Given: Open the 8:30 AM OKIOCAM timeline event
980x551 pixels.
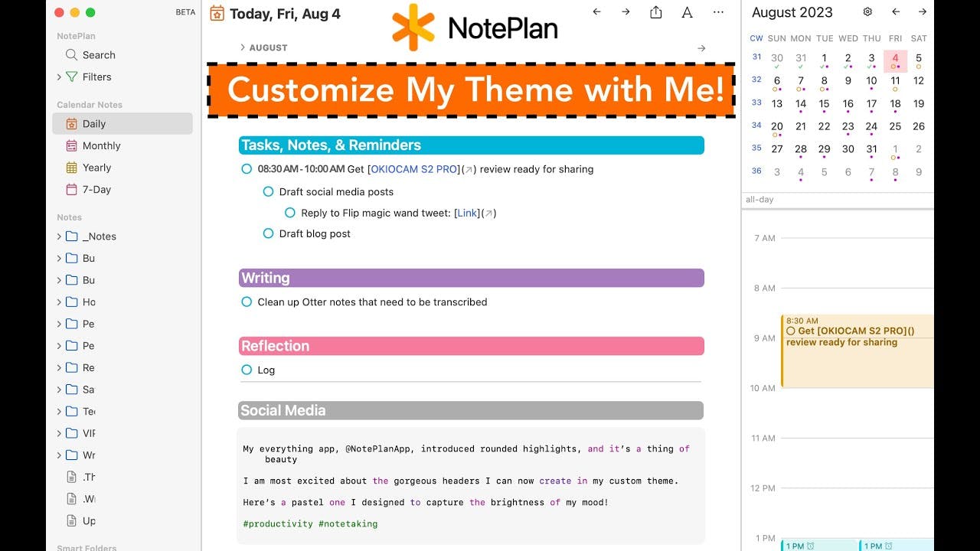Looking at the screenshot, I should 857,351.
